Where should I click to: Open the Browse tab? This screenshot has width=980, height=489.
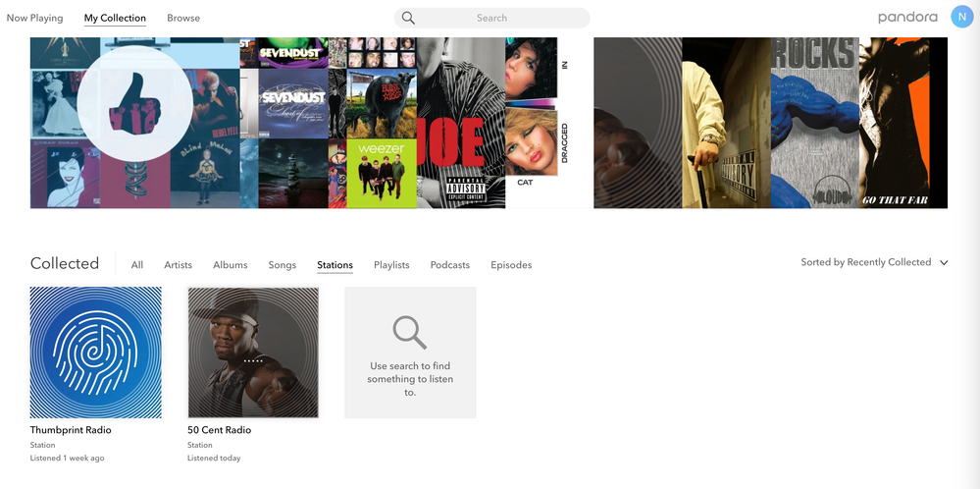pos(183,18)
